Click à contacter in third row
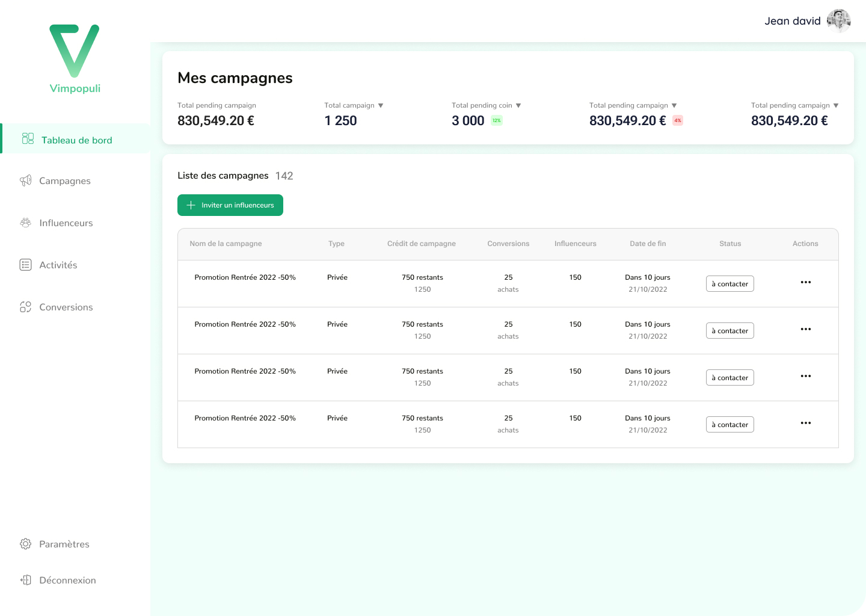Screen dimensions: 866x616 (x=730, y=378)
